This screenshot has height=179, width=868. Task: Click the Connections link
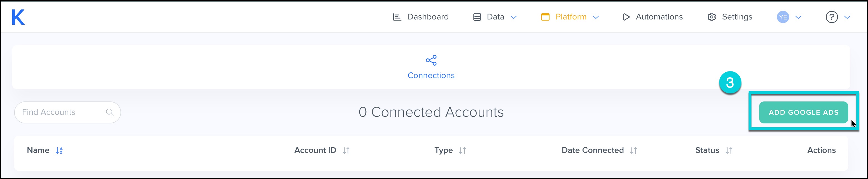(x=431, y=75)
